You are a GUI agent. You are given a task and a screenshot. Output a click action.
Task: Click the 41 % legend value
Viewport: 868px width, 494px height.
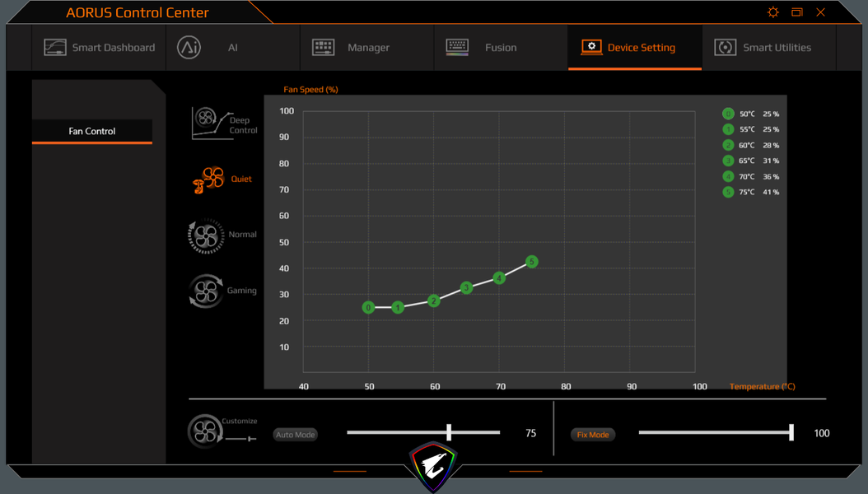click(771, 192)
